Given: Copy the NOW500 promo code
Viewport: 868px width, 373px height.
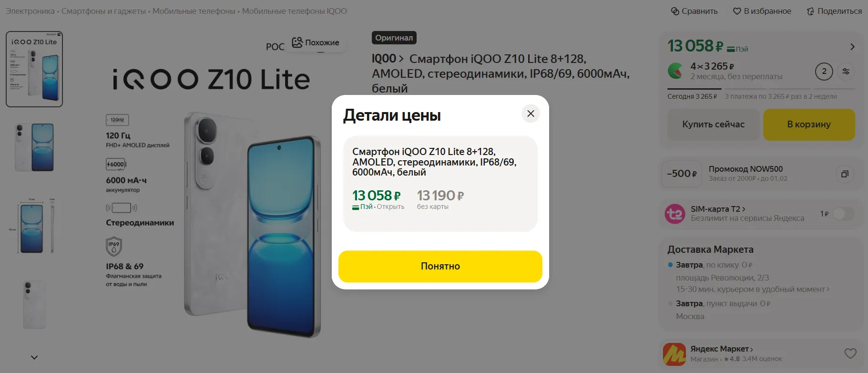Looking at the screenshot, I should 844,174.
